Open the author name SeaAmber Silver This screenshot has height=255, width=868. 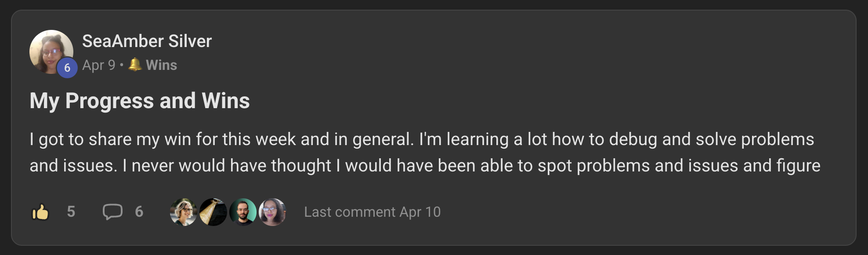(x=147, y=41)
